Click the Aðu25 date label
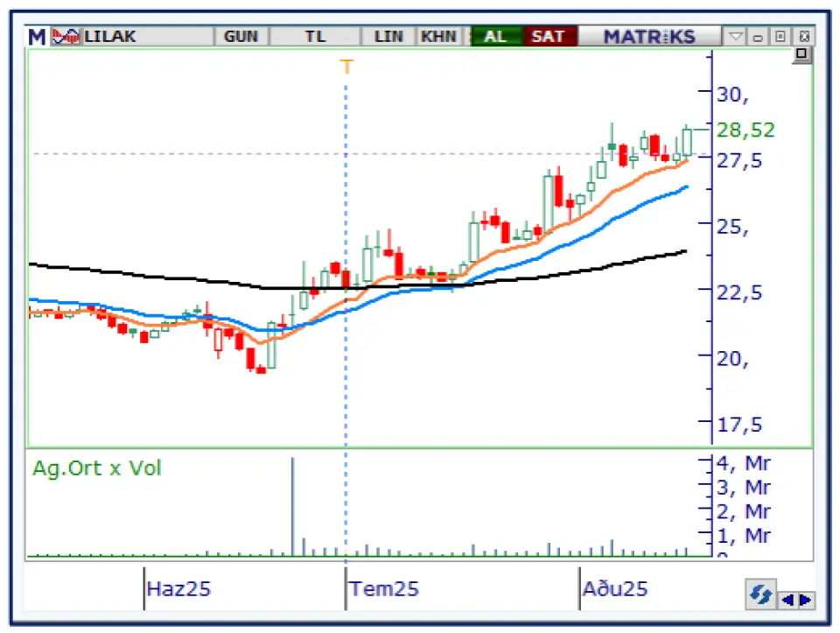The height and width of the screenshot is (633, 840). (x=615, y=588)
